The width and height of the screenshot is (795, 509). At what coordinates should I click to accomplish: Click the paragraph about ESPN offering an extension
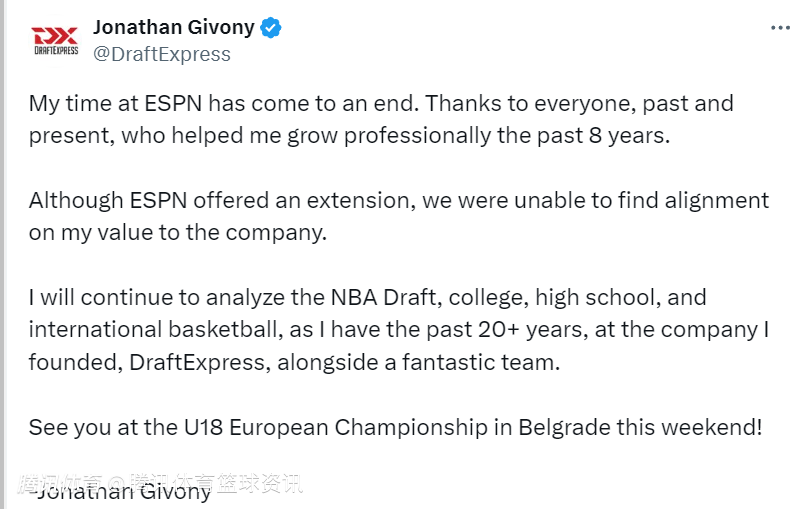click(399, 216)
